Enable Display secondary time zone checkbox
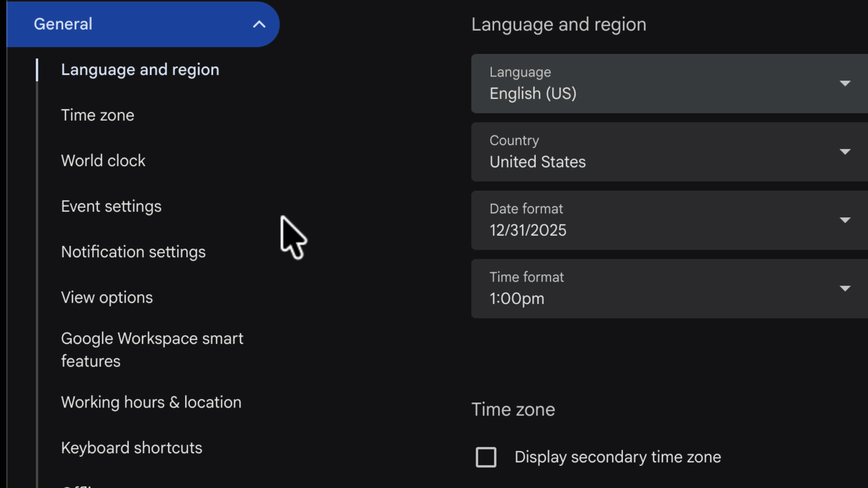 point(486,457)
